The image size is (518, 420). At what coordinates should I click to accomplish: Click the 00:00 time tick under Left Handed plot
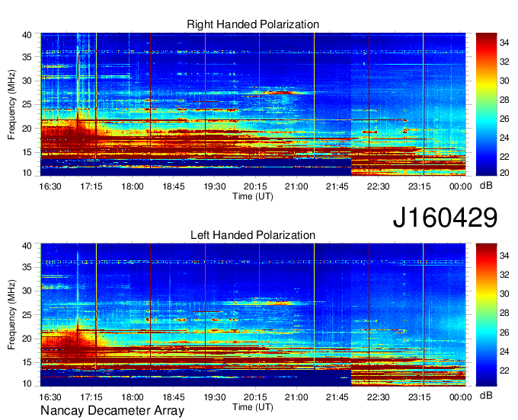pos(461,397)
